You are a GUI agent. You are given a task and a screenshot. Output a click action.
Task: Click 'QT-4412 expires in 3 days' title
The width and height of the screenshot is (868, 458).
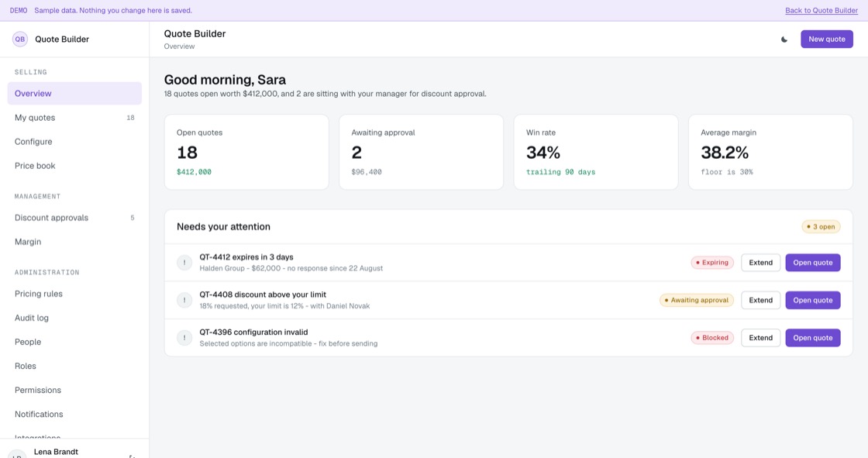[x=246, y=257]
